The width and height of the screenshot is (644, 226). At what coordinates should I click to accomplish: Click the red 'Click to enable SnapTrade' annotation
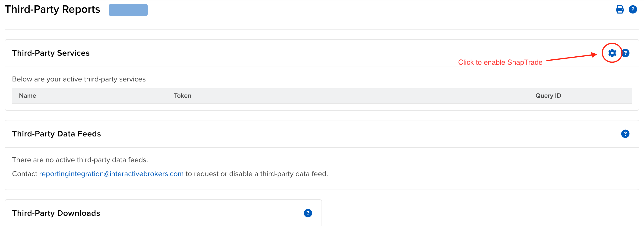point(500,62)
